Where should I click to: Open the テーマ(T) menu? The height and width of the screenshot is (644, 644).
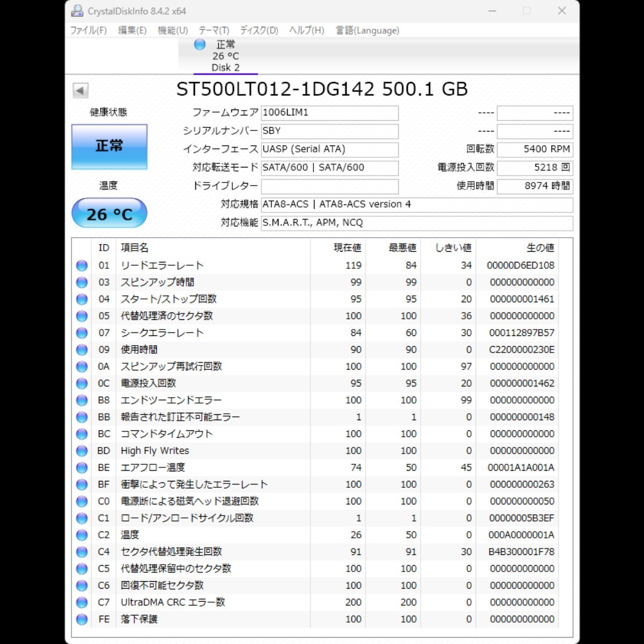214,31
